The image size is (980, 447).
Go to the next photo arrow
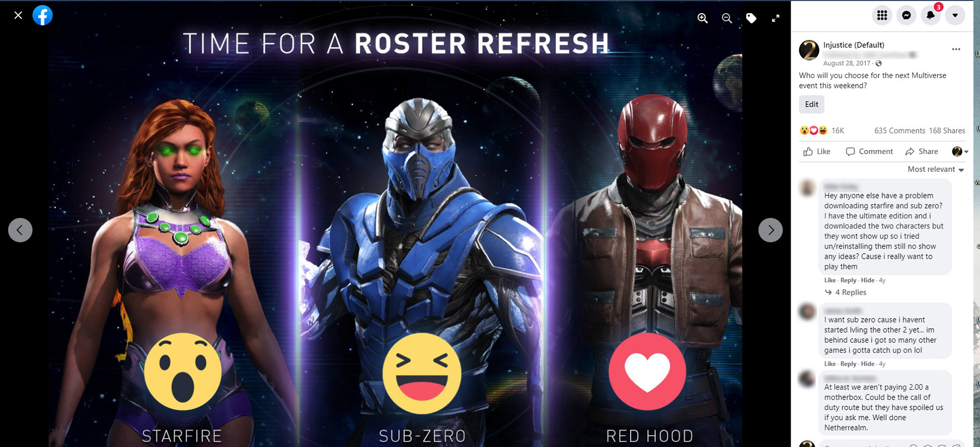(770, 230)
